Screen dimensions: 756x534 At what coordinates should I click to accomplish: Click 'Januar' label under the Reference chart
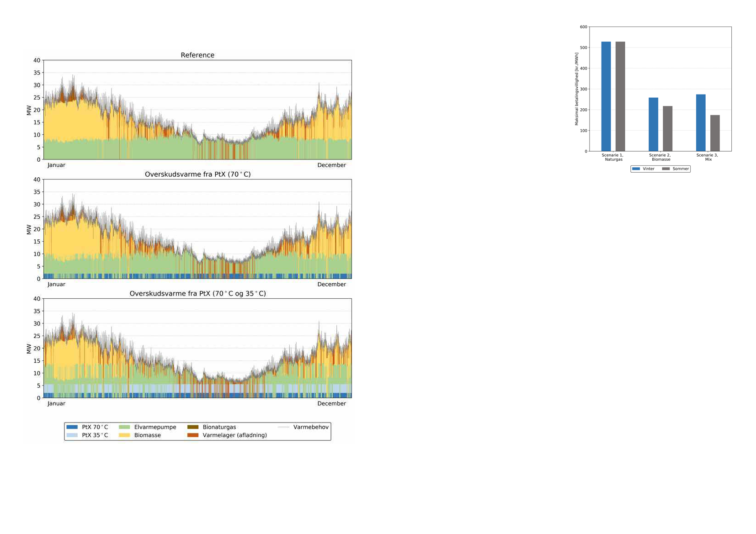click(x=56, y=165)
